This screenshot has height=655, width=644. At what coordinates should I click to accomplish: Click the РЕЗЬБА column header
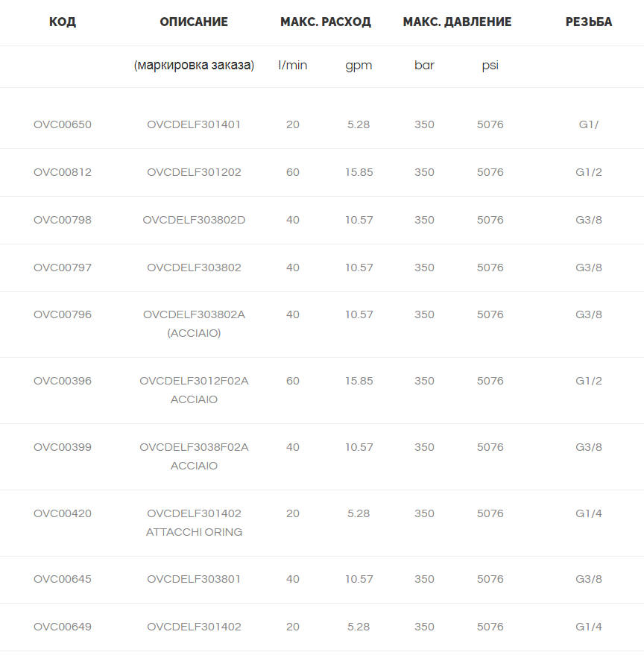coord(588,22)
